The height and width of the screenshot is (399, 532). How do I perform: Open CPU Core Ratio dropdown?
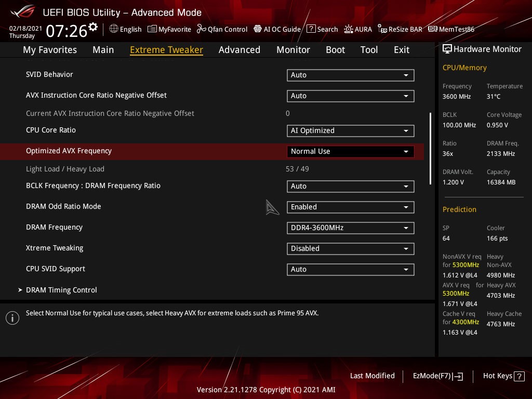click(x=351, y=130)
